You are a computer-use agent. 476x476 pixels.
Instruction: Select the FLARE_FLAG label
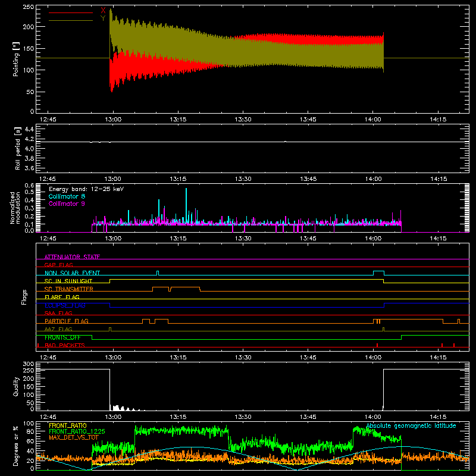[62, 297]
